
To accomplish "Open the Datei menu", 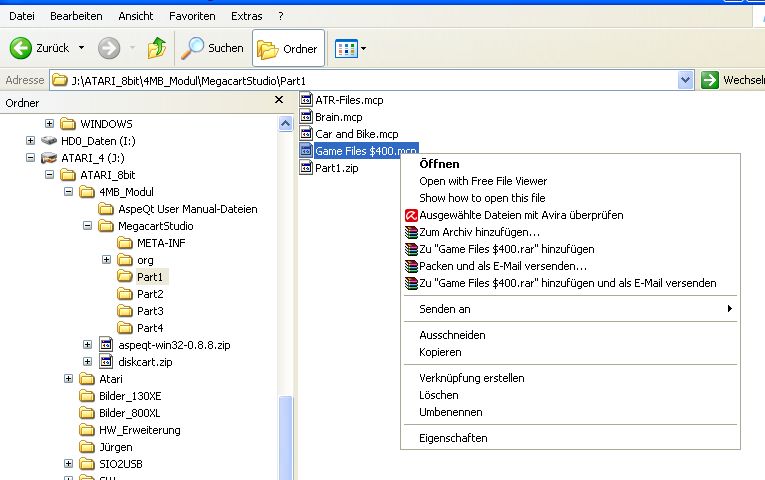I will pos(22,16).
